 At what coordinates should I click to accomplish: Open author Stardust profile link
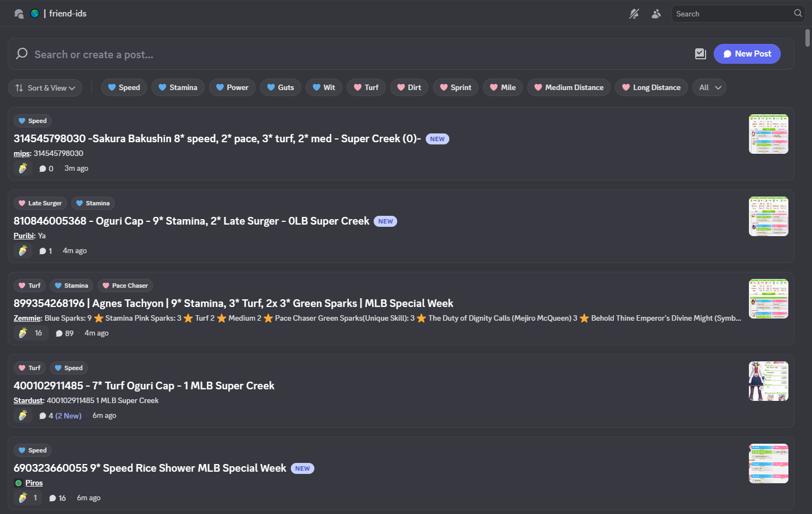pos(28,400)
